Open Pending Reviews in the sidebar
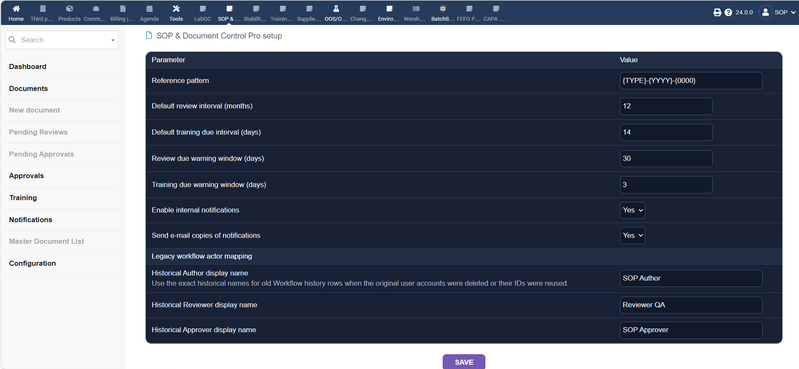The height and width of the screenshot is (369, 799). [38, 132]
